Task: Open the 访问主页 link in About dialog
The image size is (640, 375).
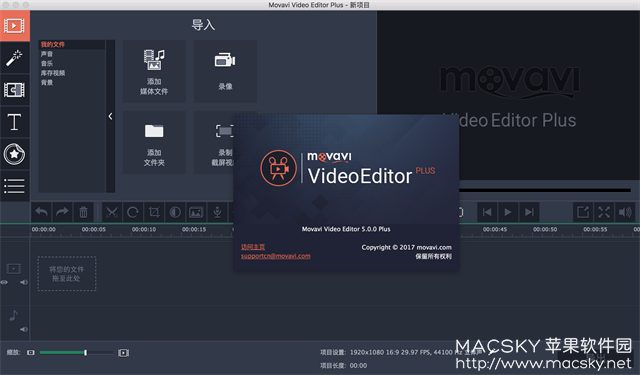Action: click(x=253, y=247)
